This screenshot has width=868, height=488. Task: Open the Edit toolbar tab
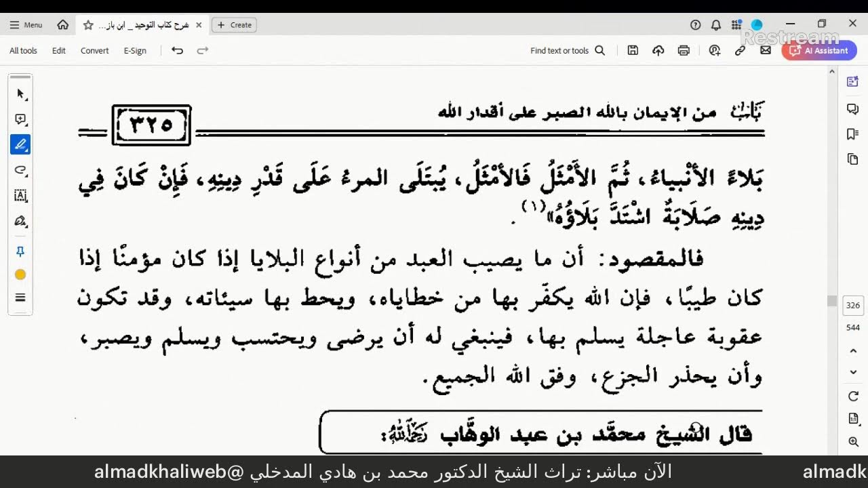[59, 51]
